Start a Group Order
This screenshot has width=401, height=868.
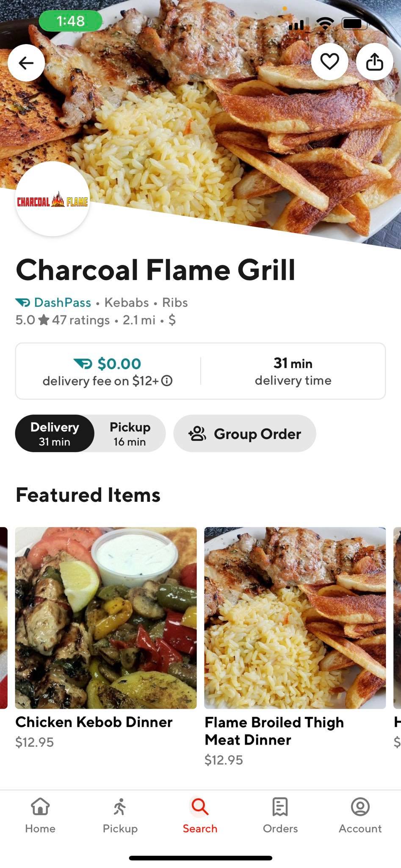pos(245,434)
